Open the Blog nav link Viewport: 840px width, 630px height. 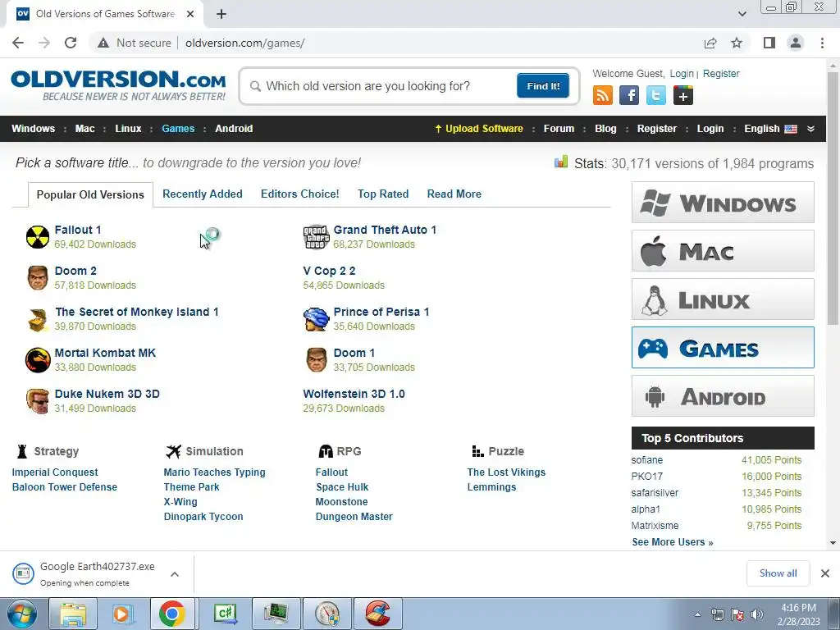point(605,129)
